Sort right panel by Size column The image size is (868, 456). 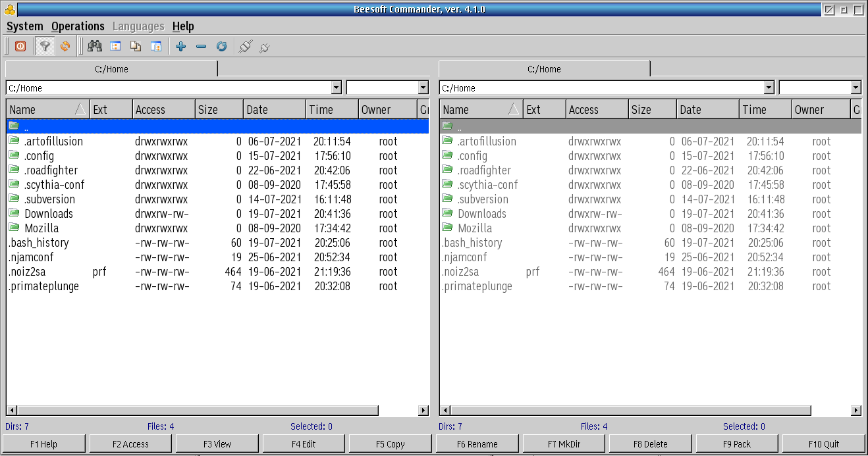pos(653,109)
